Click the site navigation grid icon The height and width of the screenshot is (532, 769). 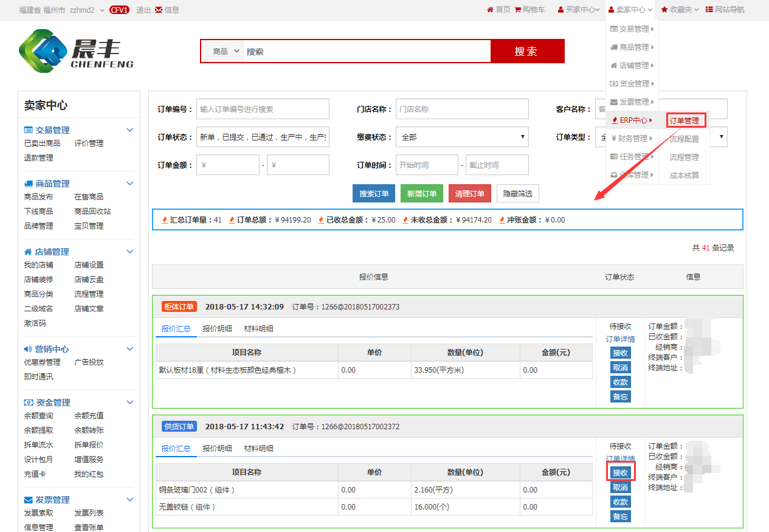point(709,10)
